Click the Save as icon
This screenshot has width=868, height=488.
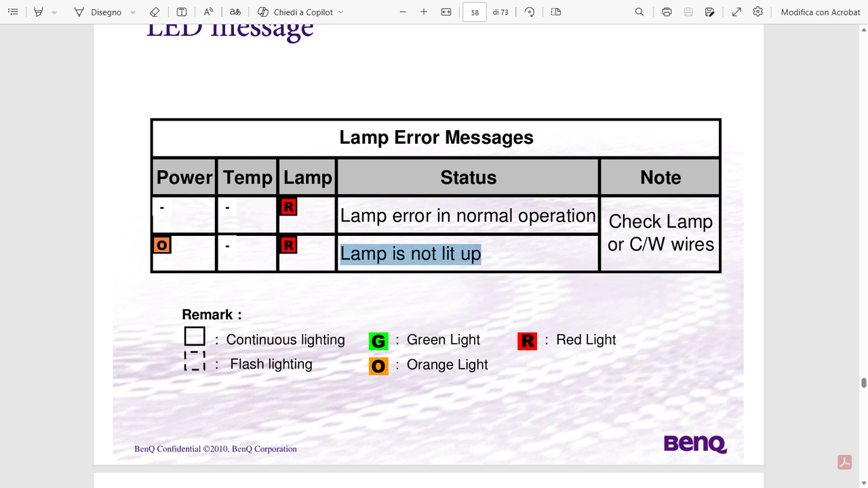coord(710,12)
